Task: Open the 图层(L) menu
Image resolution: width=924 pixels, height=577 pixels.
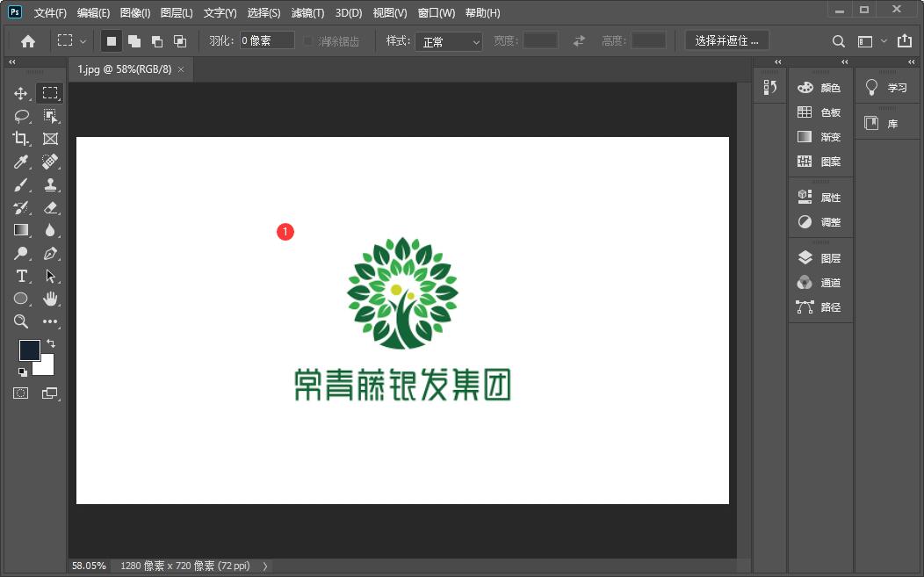Action: 177,13
